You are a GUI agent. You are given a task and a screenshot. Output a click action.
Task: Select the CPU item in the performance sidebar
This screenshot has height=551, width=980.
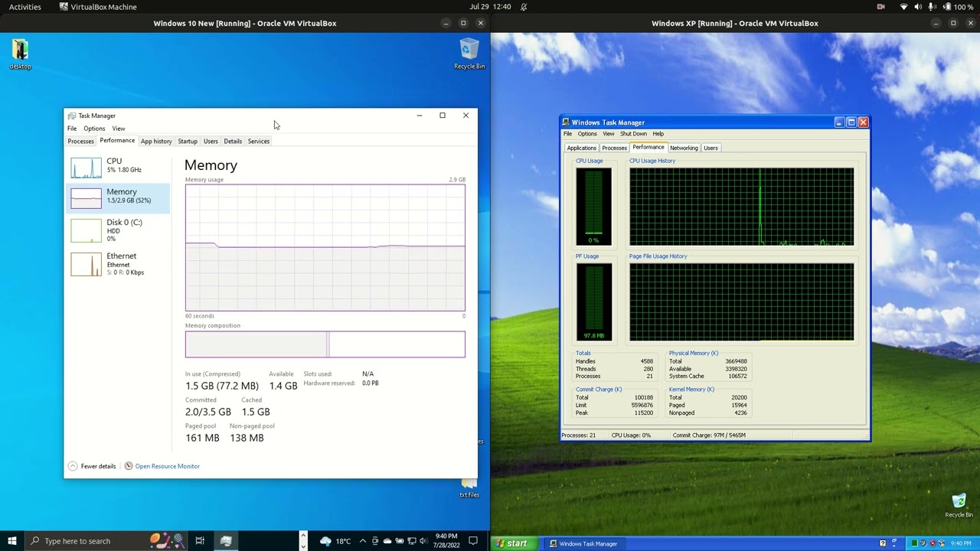pos(119,167)
